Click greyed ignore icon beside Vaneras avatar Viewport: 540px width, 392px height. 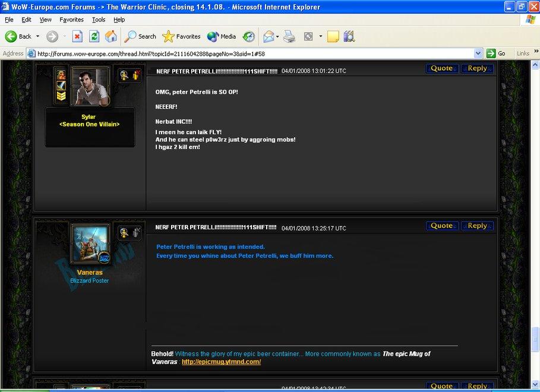[x=135, y=232]
